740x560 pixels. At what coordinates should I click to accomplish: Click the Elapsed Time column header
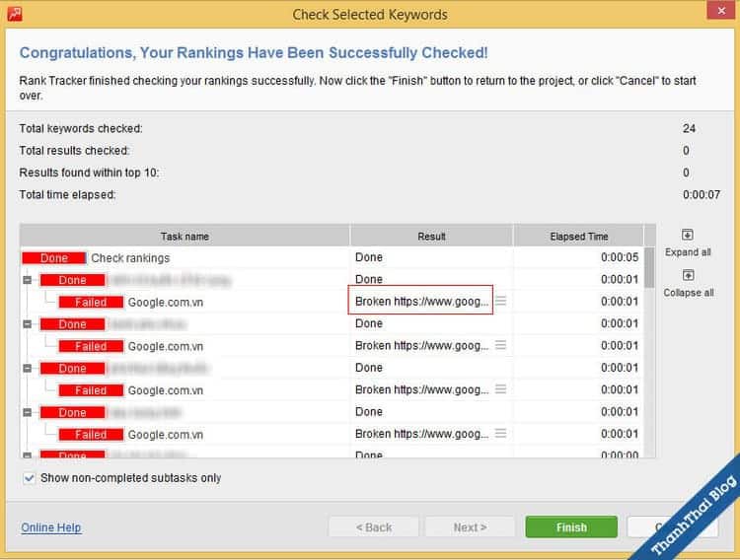click(x=578, y=237)
